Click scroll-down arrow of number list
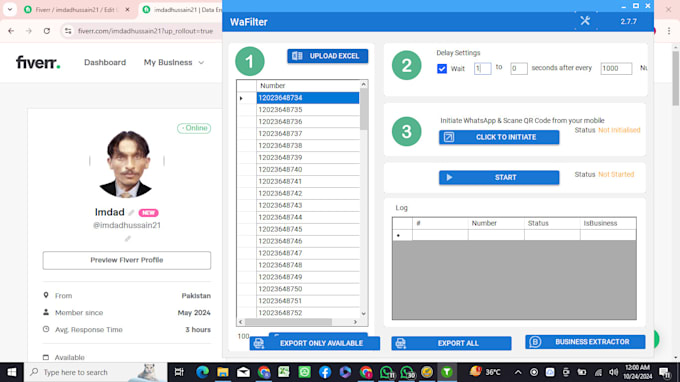The width and height of the screenshot is (680, 382). [x=363, y=314]
